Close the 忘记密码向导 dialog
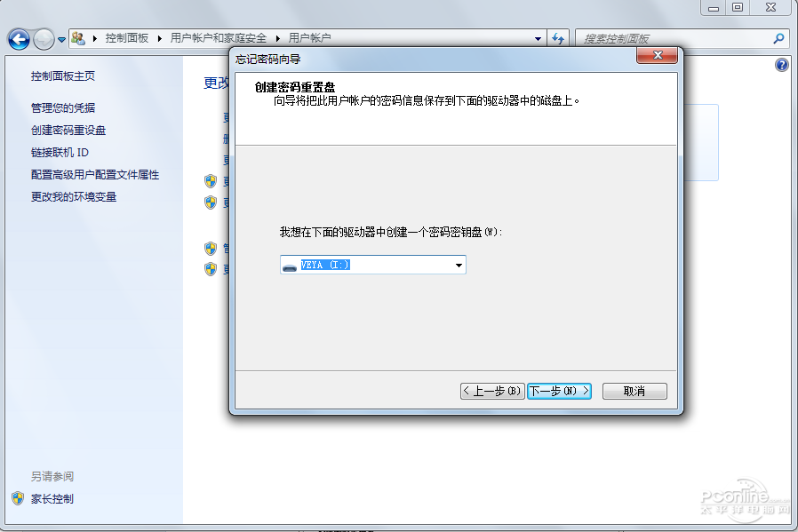Screen dimensions: 798x532 pyautogui.click(x=657, y=55)
